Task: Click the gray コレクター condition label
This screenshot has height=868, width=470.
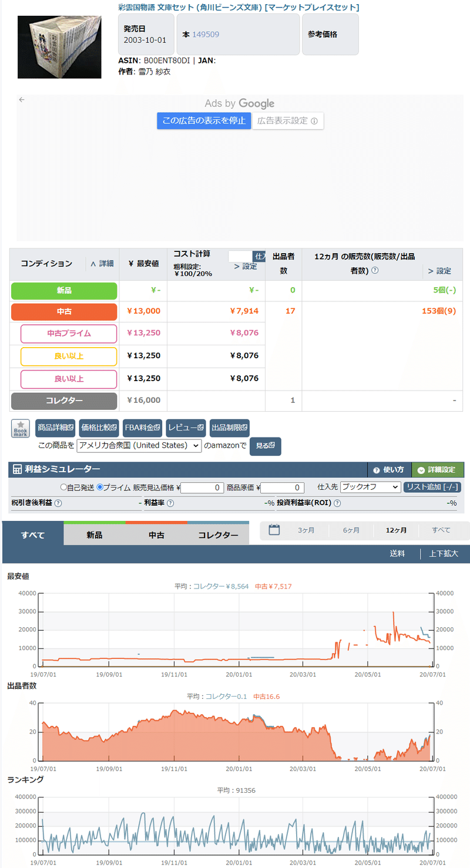Action: (x=65, y=401)
